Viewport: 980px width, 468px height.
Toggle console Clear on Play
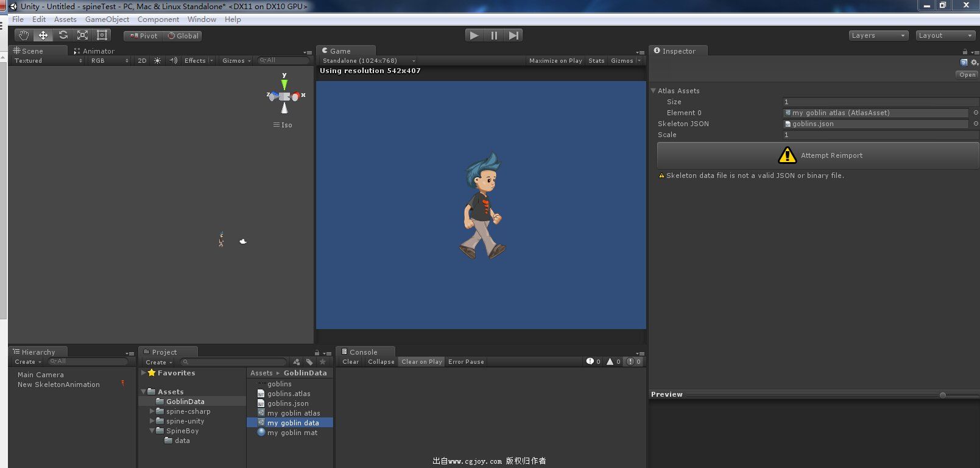pos(421,361)
